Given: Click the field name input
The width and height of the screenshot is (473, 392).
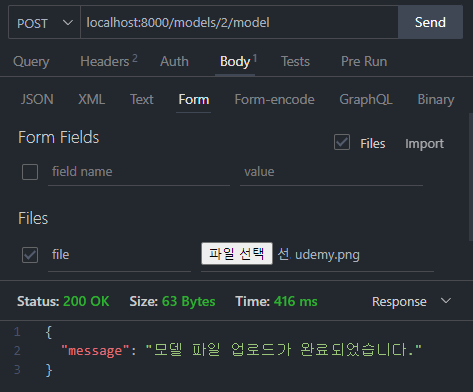Looking at the screenshot, I should point(139,172).
